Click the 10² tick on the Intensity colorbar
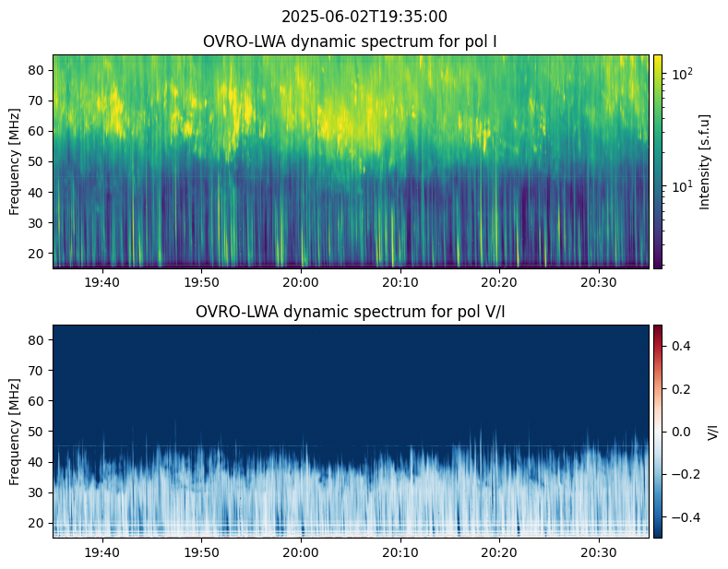728x569 pixels. (x=680, y=73)
